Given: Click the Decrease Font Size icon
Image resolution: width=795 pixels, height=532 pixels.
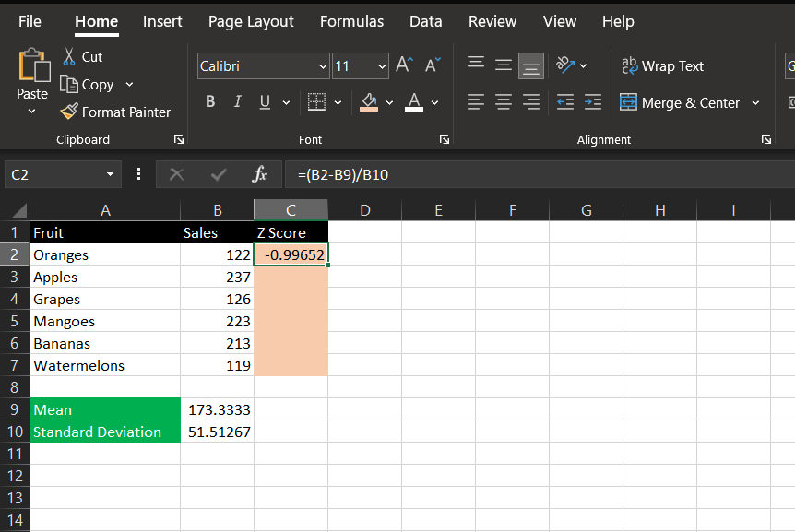Looking at the screenshot, I should 432,65.
